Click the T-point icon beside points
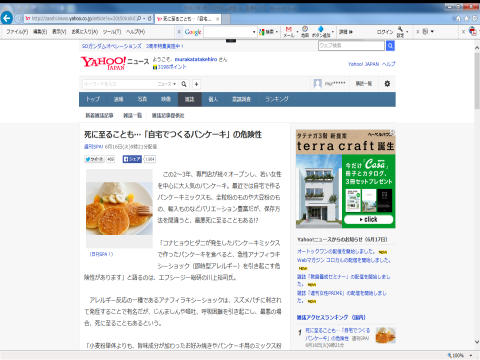This screenshot has width=480, height=360. [155, 67]
